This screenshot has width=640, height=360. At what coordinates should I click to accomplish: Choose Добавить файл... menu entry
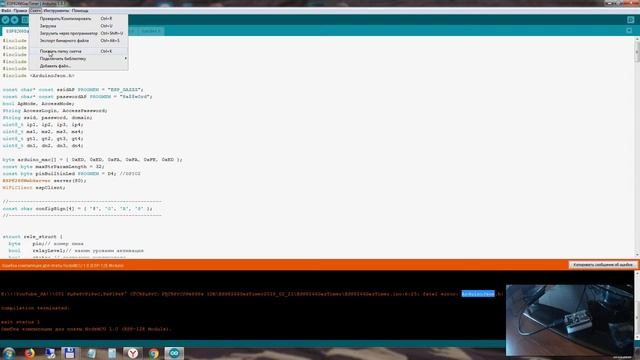(78, 66)
